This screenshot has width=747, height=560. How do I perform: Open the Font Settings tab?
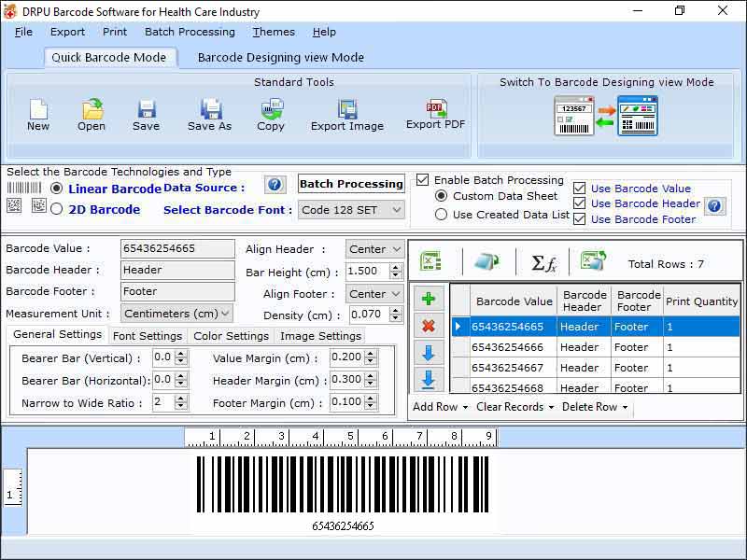pyautogui.click(x=148, y=336)
